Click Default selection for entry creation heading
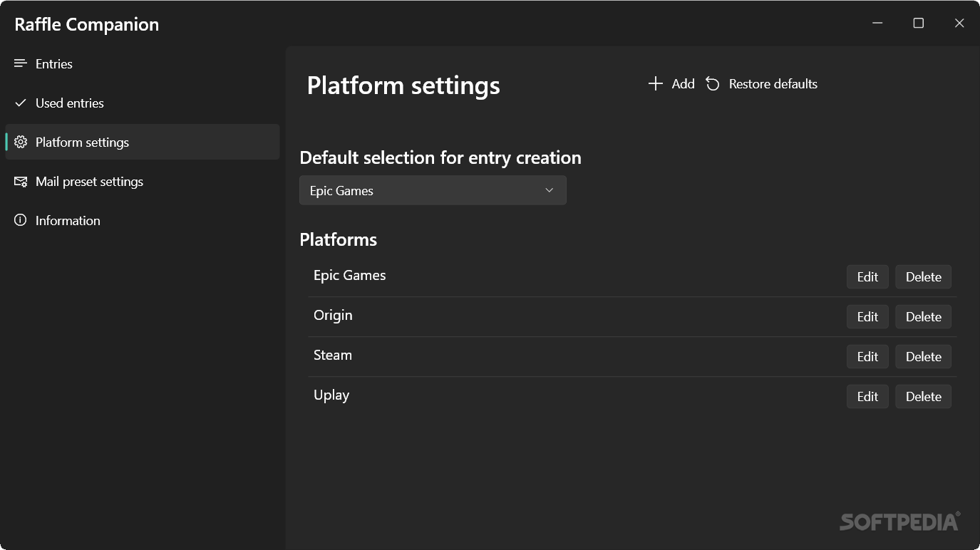Image resolution: width=980 pixels, height=550 pixels. tap(440, 157)
